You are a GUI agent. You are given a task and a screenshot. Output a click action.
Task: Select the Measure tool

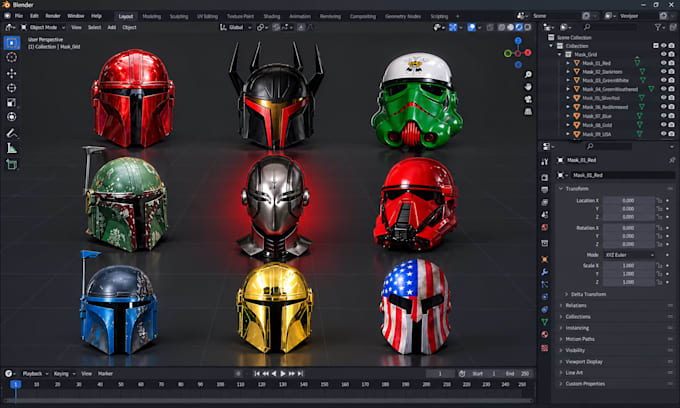pos(12,149)
